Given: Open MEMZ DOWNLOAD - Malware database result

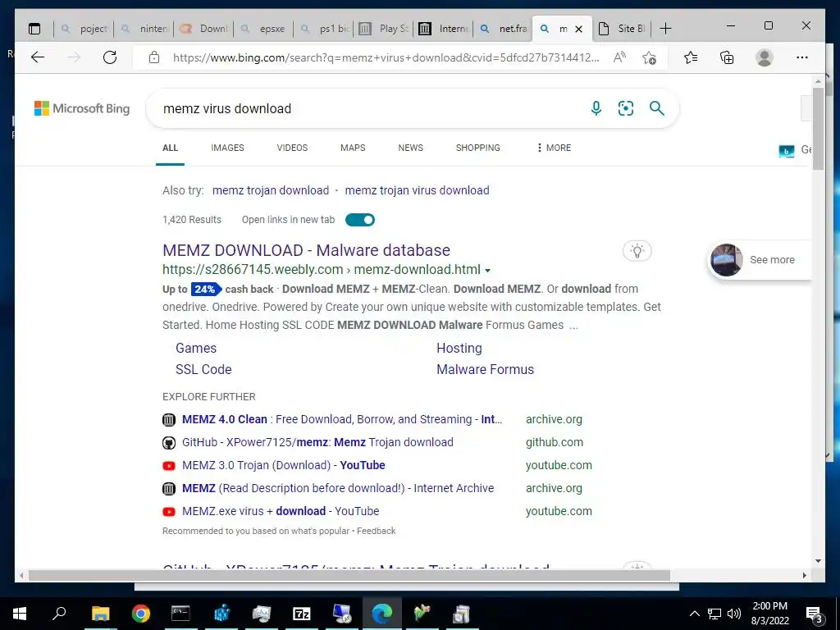Looking at the screenshot, I should pos(306,250).
